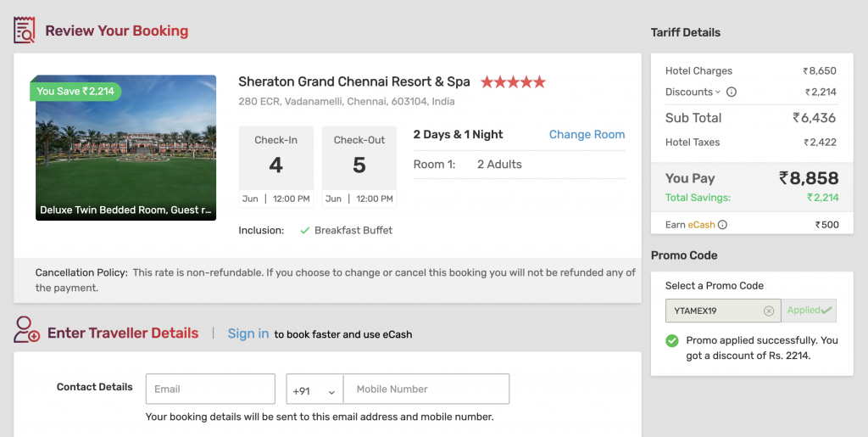Click the Review Your Booking receipt icon
Viewport: 868px width, 437px height.
tap(25, 30)
